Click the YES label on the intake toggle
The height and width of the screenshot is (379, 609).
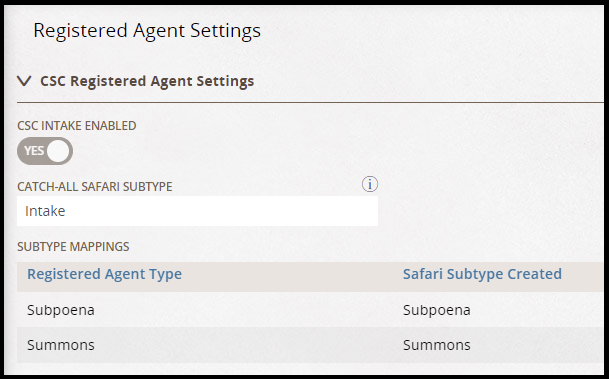[34, 151]
